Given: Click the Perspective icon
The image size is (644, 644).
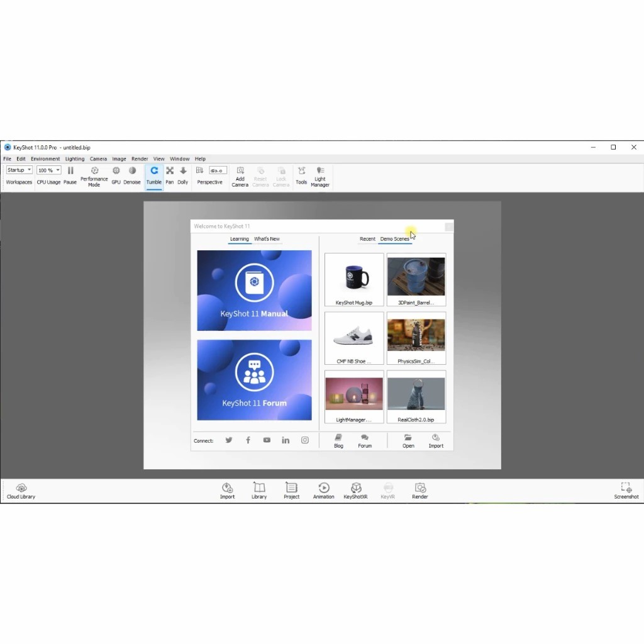Looking at the screenshot, I should tap(199, 170).
